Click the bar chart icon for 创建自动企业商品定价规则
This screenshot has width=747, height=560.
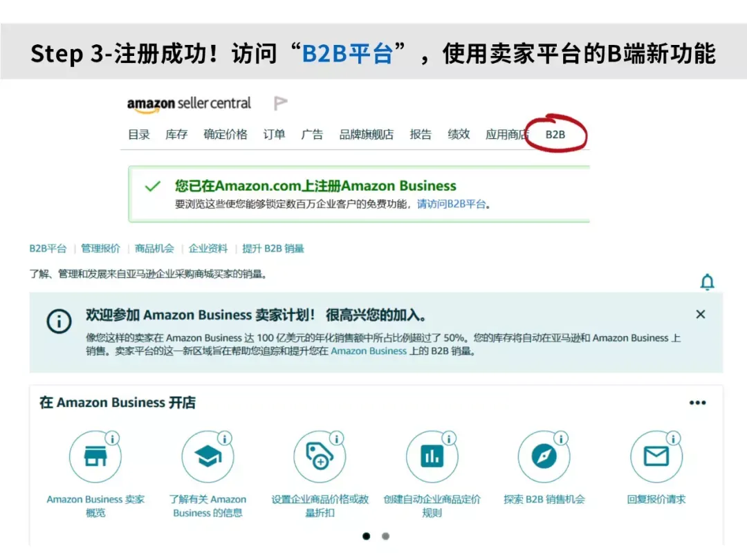click(x=432, y=457)
